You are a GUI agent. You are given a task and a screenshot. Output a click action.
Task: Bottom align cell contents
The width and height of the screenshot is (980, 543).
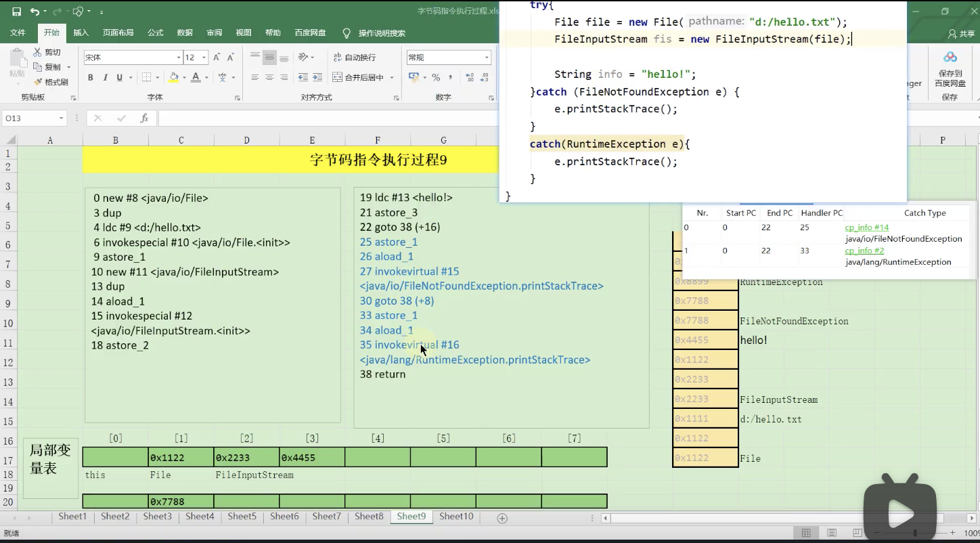(x=284, y=58)
